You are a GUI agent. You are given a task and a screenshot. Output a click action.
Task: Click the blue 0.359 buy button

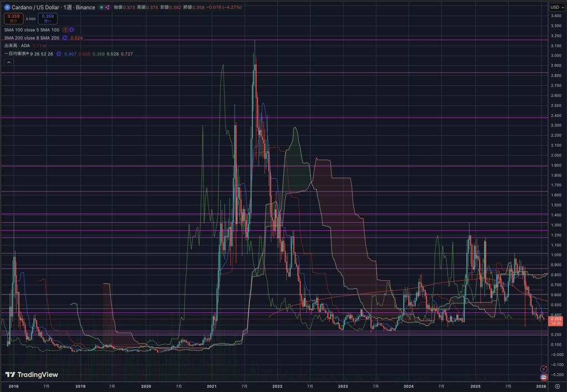click(47, 18)
